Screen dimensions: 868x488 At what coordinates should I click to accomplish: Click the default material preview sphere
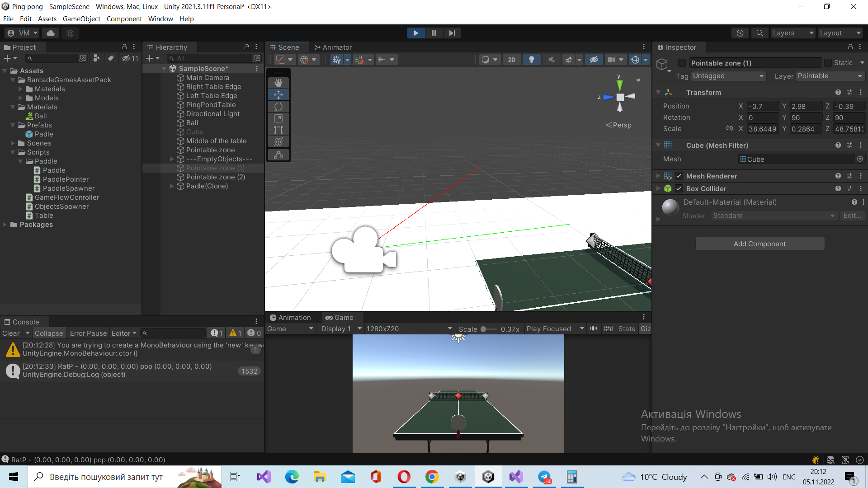click(x=670, y=207)
